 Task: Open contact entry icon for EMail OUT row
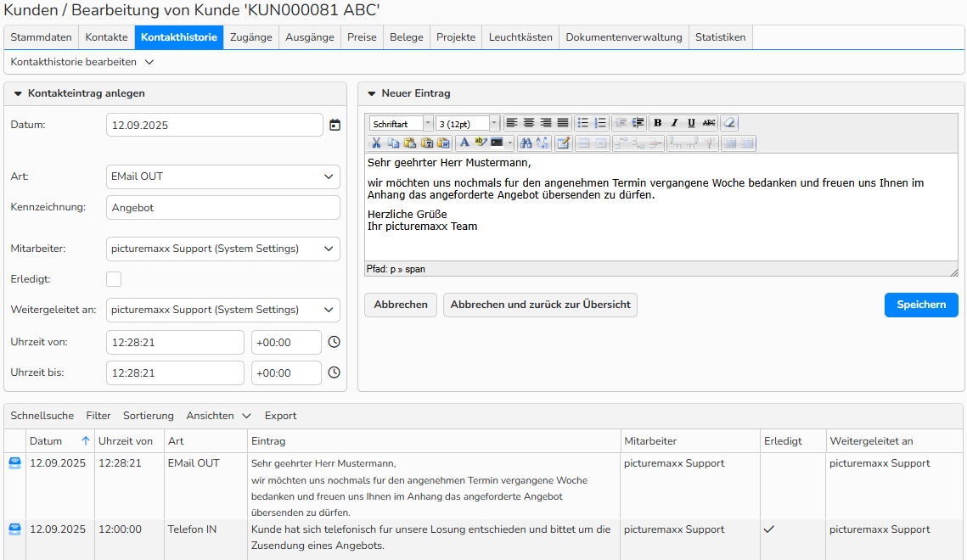[x=14, y=463]
